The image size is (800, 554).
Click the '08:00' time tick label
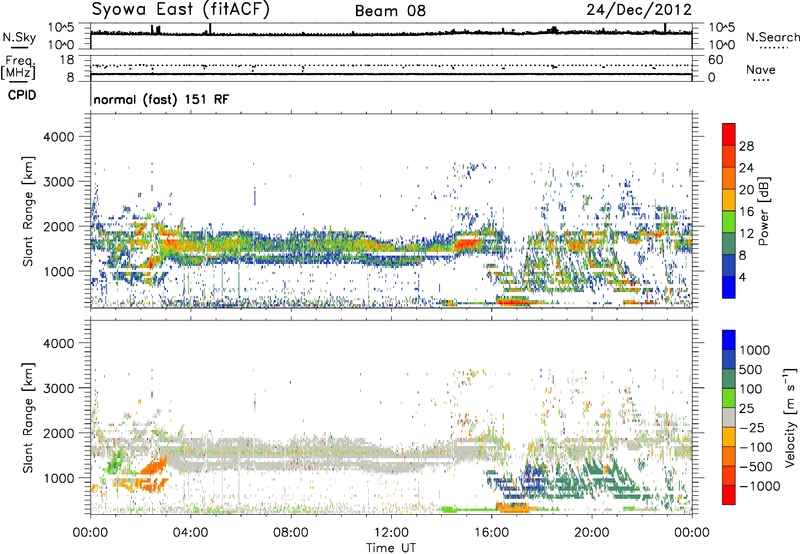(291, 533)
